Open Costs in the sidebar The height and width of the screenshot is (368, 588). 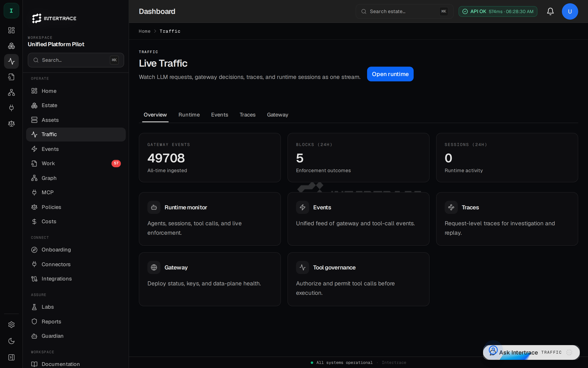click(x=76, y=221)
